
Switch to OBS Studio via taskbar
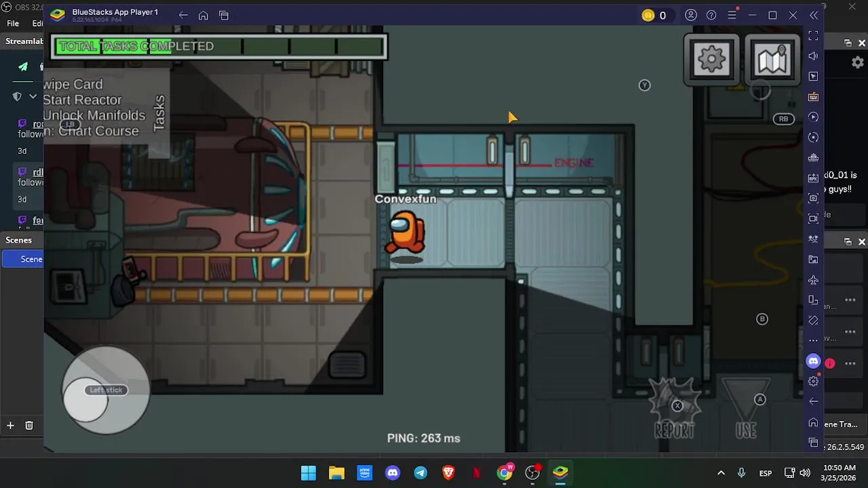532,472
